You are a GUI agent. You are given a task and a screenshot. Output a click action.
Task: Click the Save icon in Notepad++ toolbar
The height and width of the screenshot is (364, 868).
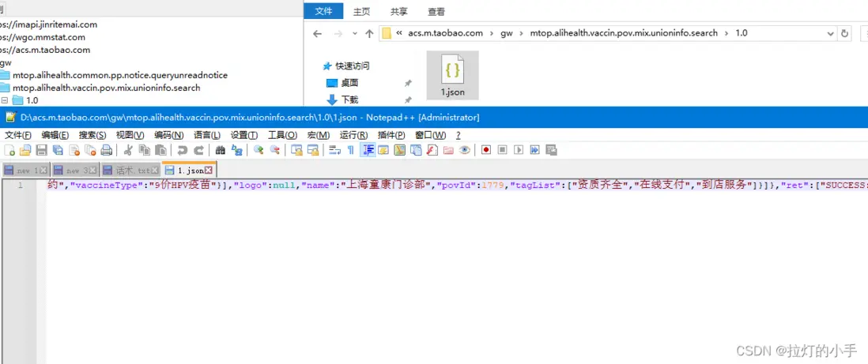tap(42, 150)
